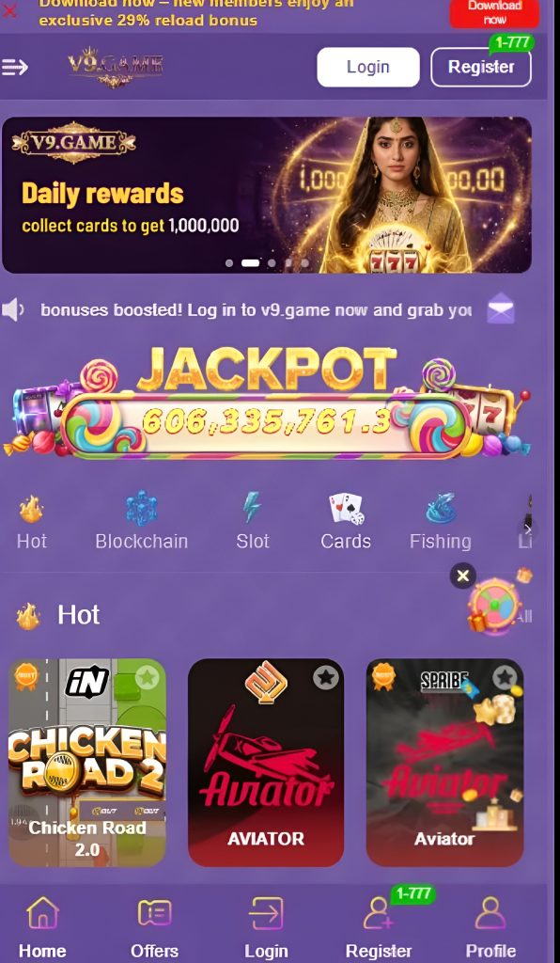Open the Profile tab in bottom navigation

(x=490, y=926)
